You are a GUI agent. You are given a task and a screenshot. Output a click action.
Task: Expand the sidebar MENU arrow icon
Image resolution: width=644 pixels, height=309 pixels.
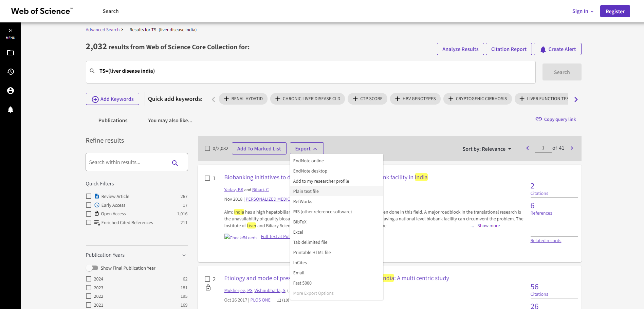11,31
